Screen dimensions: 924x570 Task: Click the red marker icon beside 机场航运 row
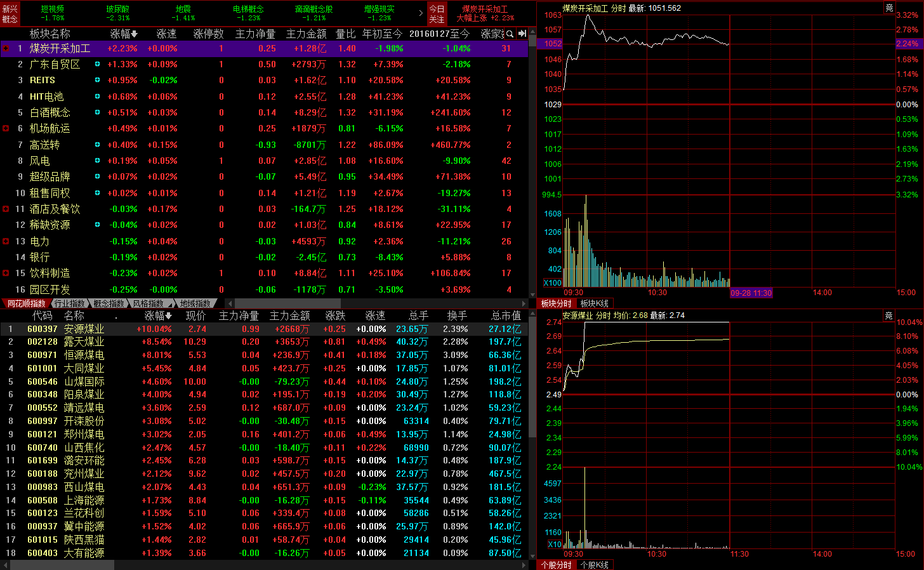tap(6, 128)
